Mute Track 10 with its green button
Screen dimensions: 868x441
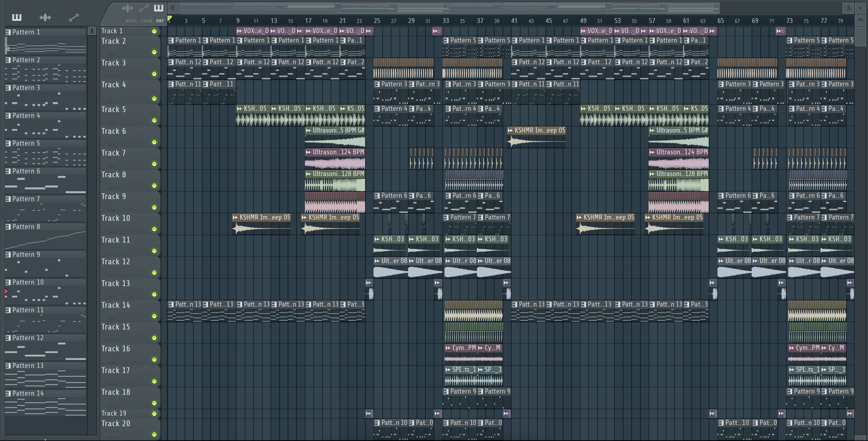coord(154,229)
